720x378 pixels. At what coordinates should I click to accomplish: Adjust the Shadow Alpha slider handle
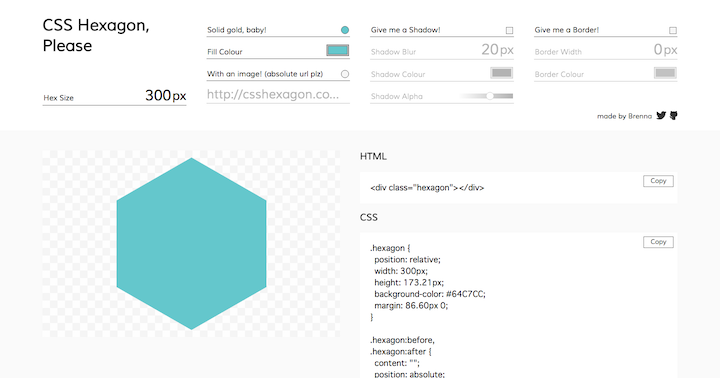click(x=490, y=96)
